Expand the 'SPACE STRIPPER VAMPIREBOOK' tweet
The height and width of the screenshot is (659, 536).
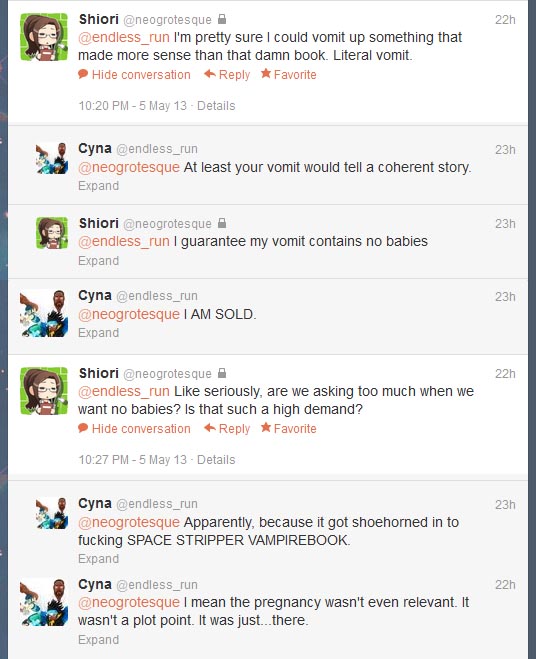pyautogui.click(x=98, y=559)
